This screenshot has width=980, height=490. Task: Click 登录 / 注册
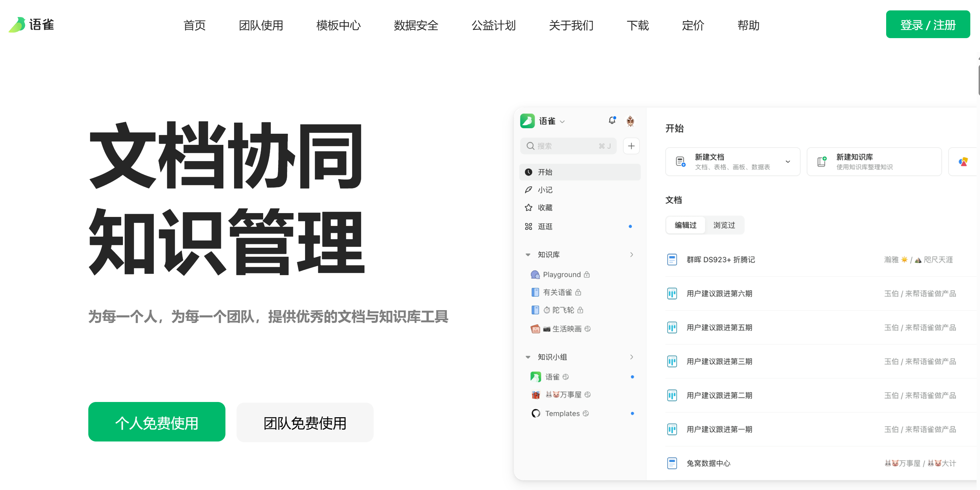tap(928, 24)
